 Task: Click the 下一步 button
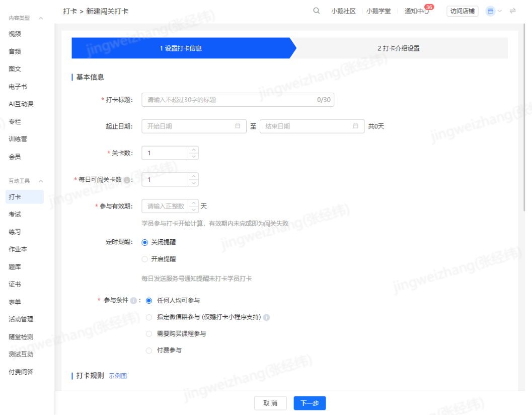[310, 403]
